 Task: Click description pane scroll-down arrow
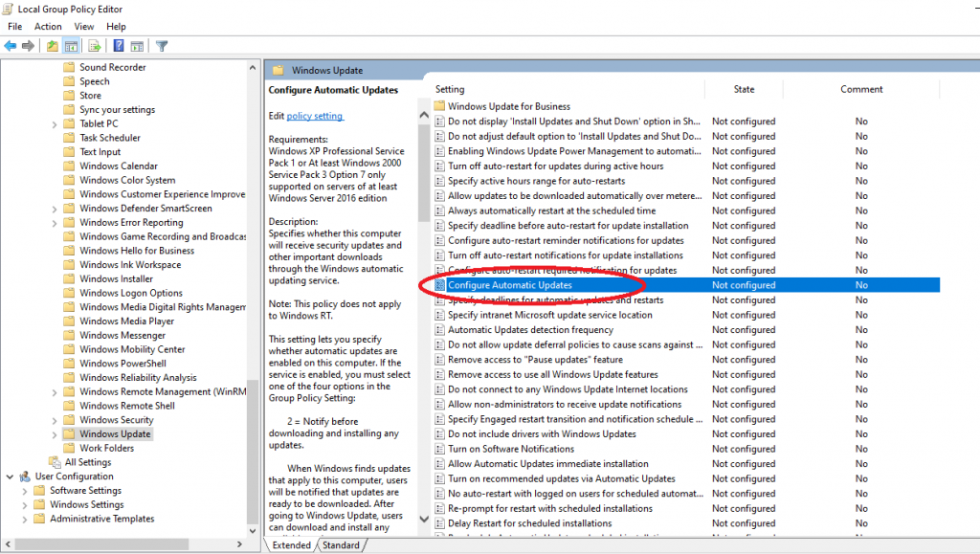pos(424,519)
